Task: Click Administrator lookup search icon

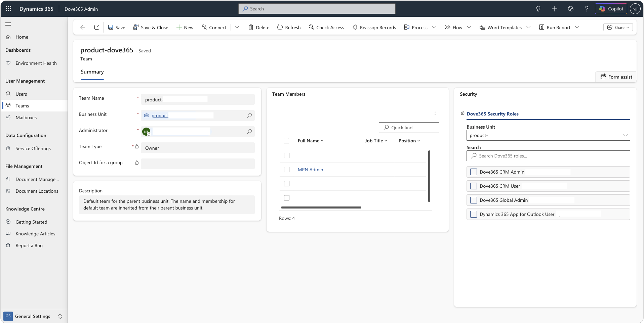Action: pos(249,132)
